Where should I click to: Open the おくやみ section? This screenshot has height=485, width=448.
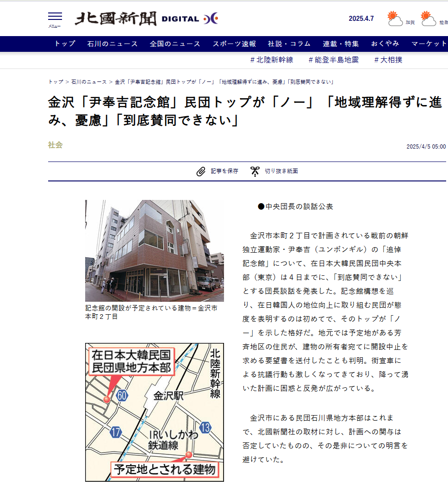click(x=385, y=44)
